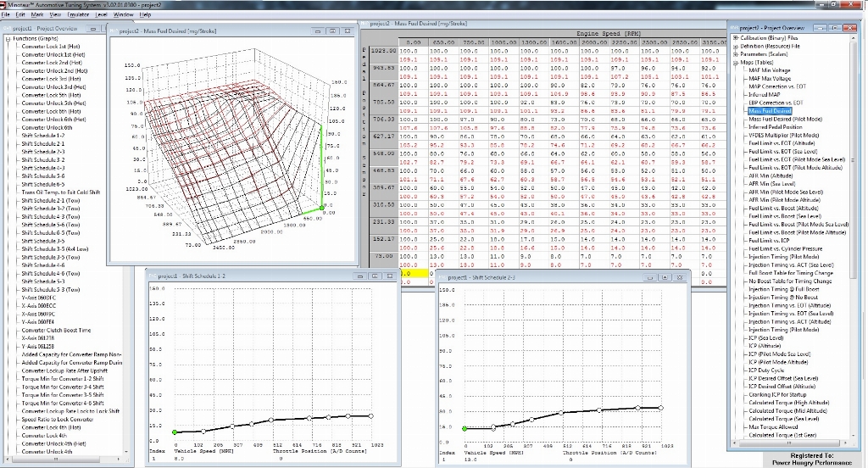Select Shift Schedule 1-2 in project1 tree

(42, 136)
